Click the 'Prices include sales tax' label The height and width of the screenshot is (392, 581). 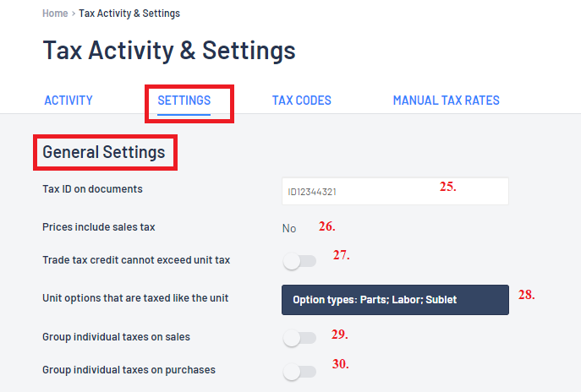point(98,227)
